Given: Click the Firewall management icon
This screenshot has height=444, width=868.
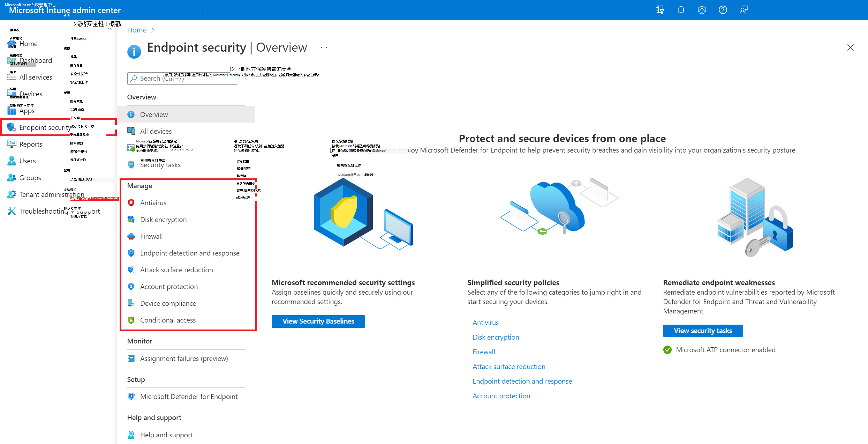Looking at the screenshot, I should pos(131,236).
